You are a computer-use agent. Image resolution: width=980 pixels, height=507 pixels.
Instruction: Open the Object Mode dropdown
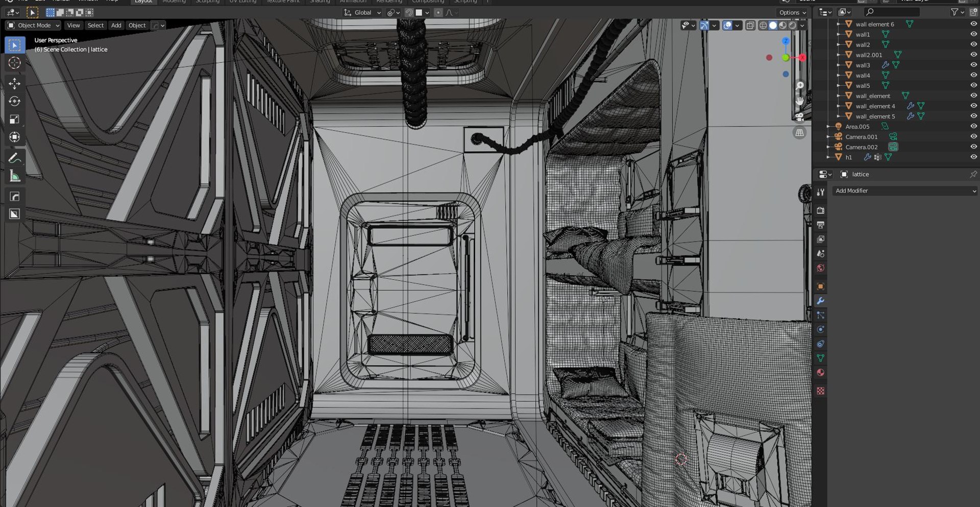tap(33, 26)
